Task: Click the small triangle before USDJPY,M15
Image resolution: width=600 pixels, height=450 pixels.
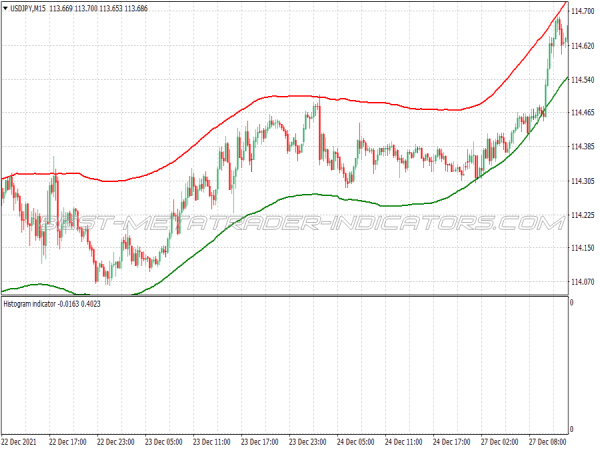Action: tap(6, 10)
